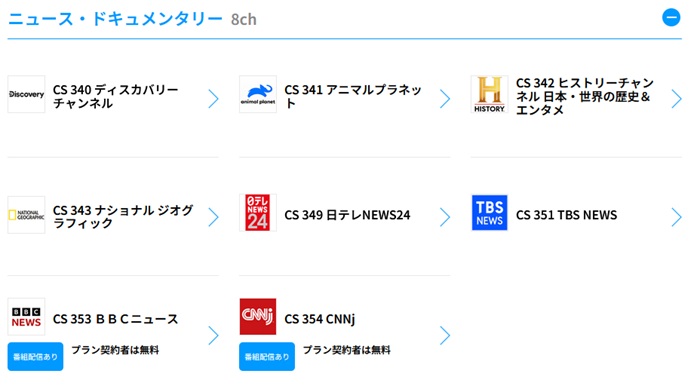Image resolution: width=700 pixels, height=386 pixels.
Task: Click the Animal Planet logo
Action: (258, 94)
